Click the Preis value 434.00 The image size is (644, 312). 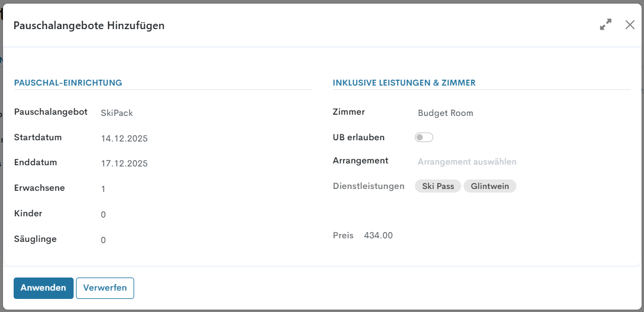pos(378,235)
